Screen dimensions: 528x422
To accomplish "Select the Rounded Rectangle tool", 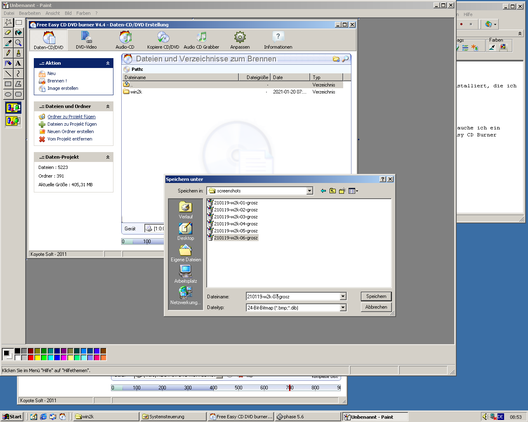I will click(x=19, y=94).
